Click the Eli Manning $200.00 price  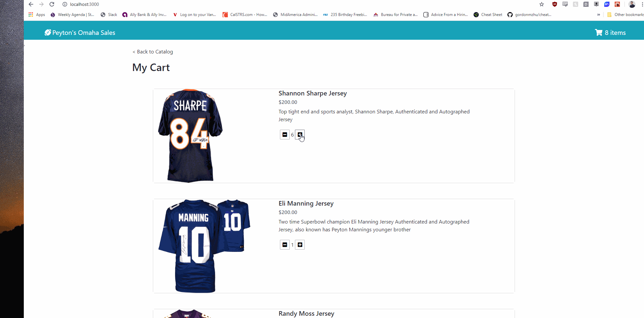point(288,212)
